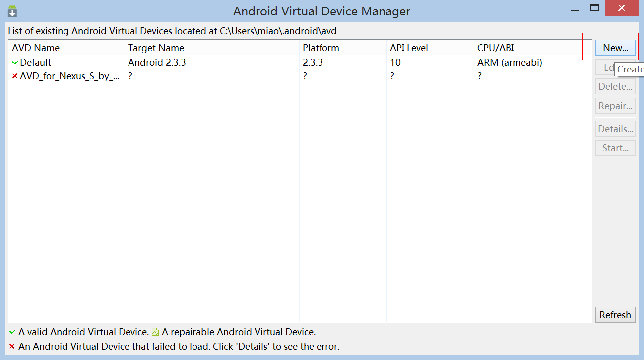The width and height of the screenshot is (644, 360).
Task: Click the AVD location path text
Action: pyautogui.click(x=278, y=31)
